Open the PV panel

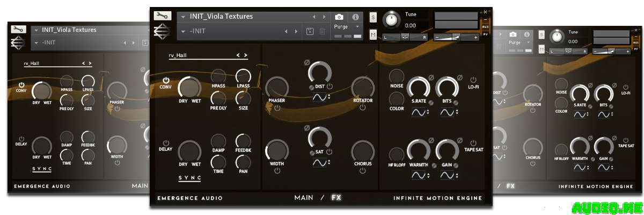485,34
